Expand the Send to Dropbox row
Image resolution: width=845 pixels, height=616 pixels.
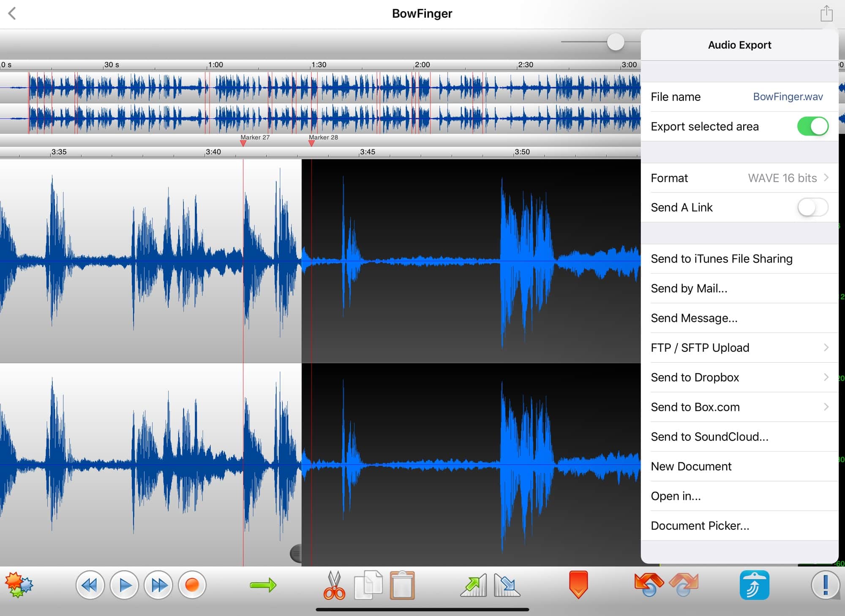point(739,377)
